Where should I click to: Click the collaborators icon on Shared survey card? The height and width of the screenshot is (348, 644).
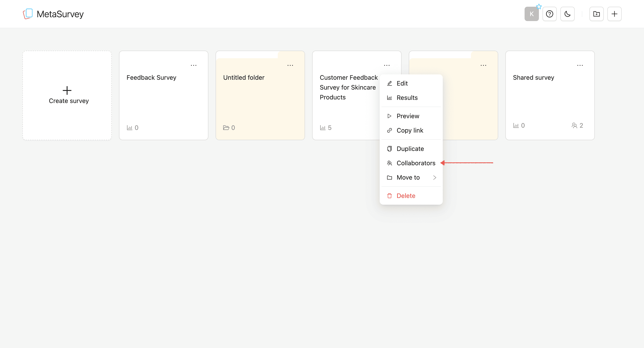pos(574,125)
